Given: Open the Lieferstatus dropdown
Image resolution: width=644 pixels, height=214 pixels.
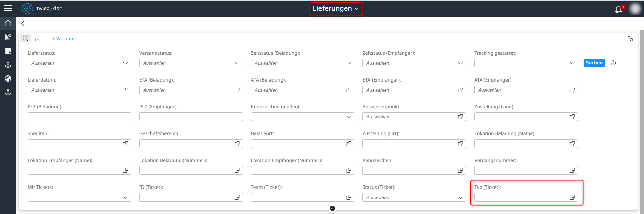Looking at the screenshot, I should (x=126, y=63).
